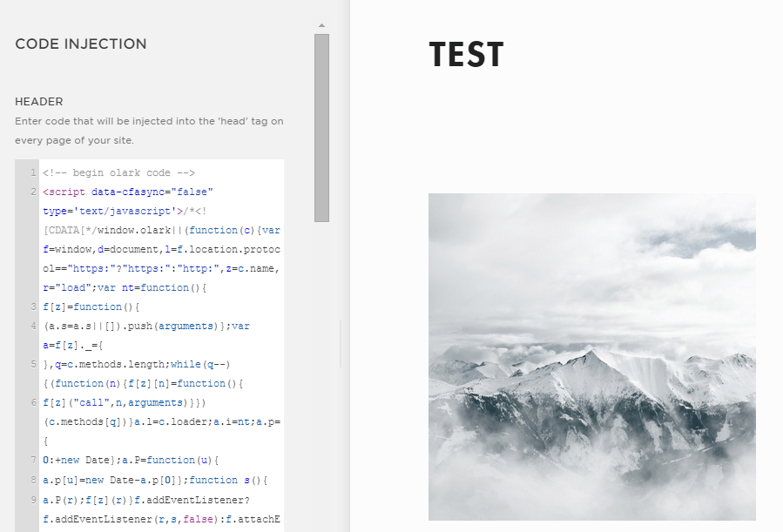Viewport: 783px width, 532px height.
Task: Click the TEST page title
Action: 466,55
